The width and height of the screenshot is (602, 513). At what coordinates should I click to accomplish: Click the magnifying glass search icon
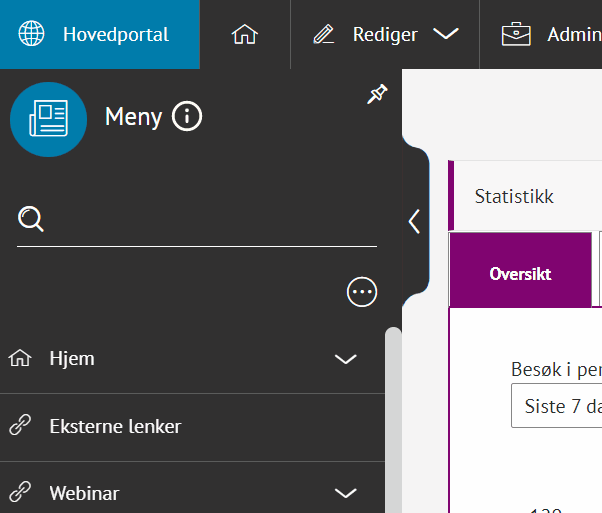tap(32, 220)
